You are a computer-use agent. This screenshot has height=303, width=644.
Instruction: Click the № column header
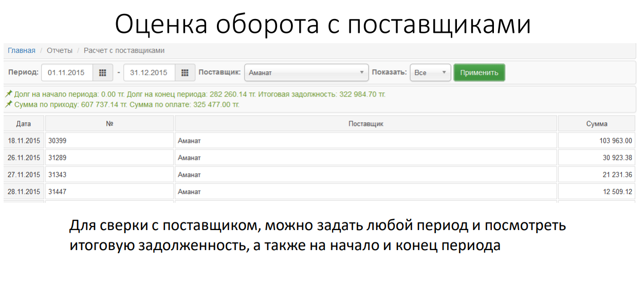(109, 124)
